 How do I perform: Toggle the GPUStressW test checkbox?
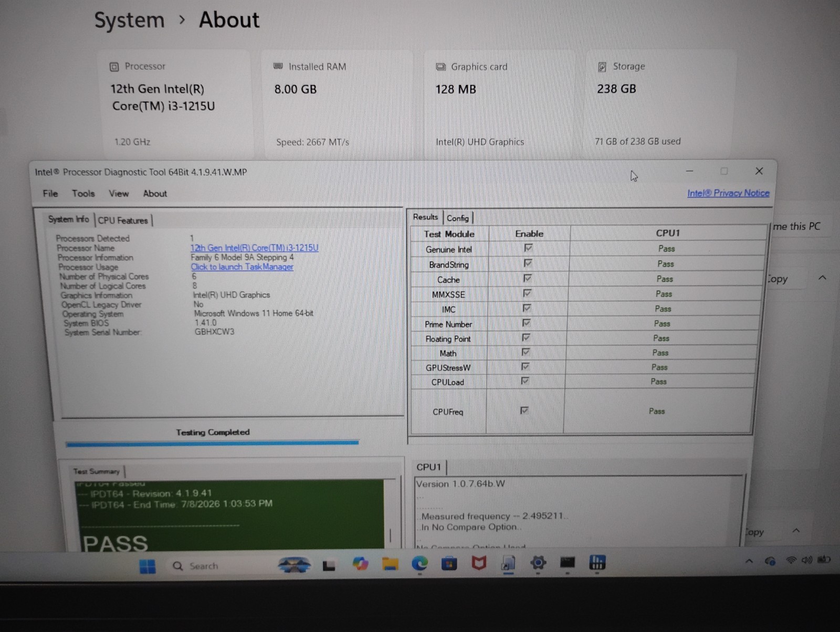point(525,366)
